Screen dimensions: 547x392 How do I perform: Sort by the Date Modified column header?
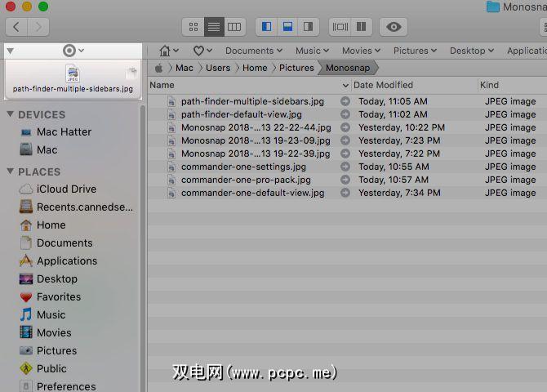click(x=383, y=85)
